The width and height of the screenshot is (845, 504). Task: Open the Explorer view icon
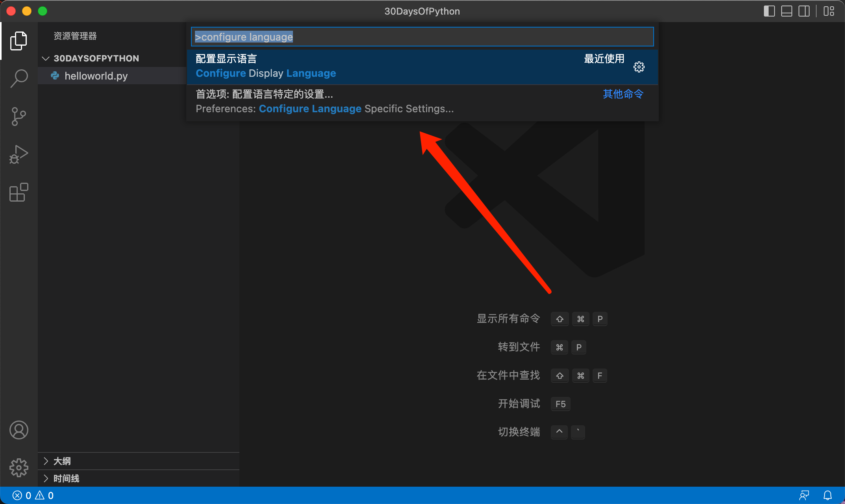[19, 41]
